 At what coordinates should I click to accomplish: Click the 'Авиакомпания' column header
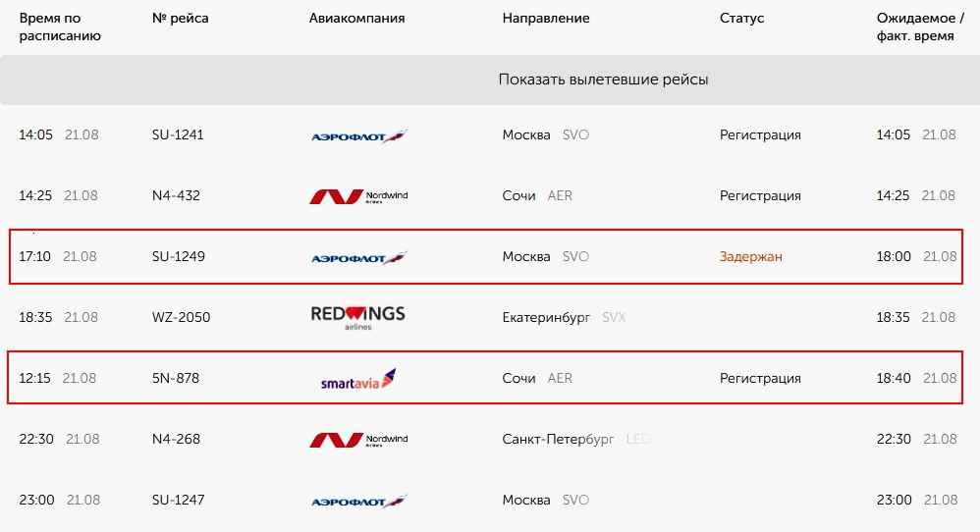(x=356, y=18)
